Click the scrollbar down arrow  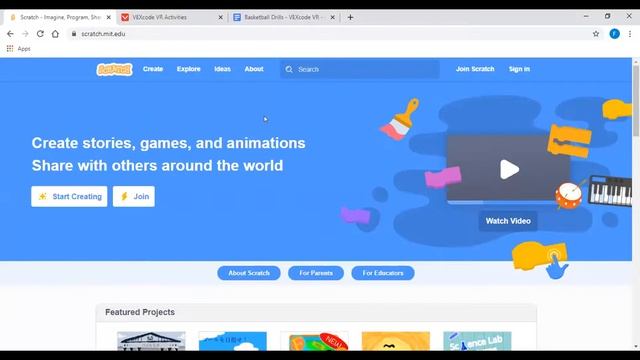(x=636, y=347)
